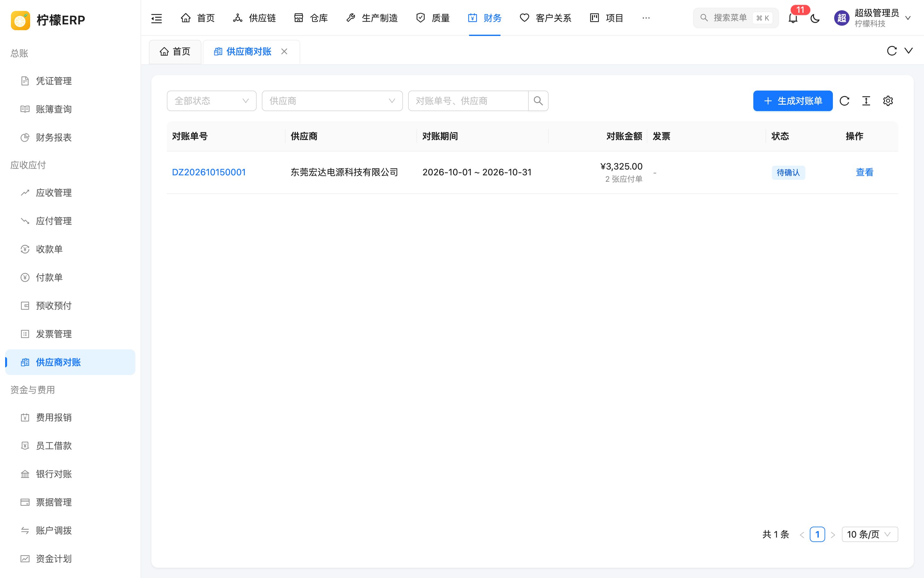This screenshot has width=924, height=578.
Task: Open 付款单 in the sidebar
Action: pyautogui.click(x=70, y=277)
